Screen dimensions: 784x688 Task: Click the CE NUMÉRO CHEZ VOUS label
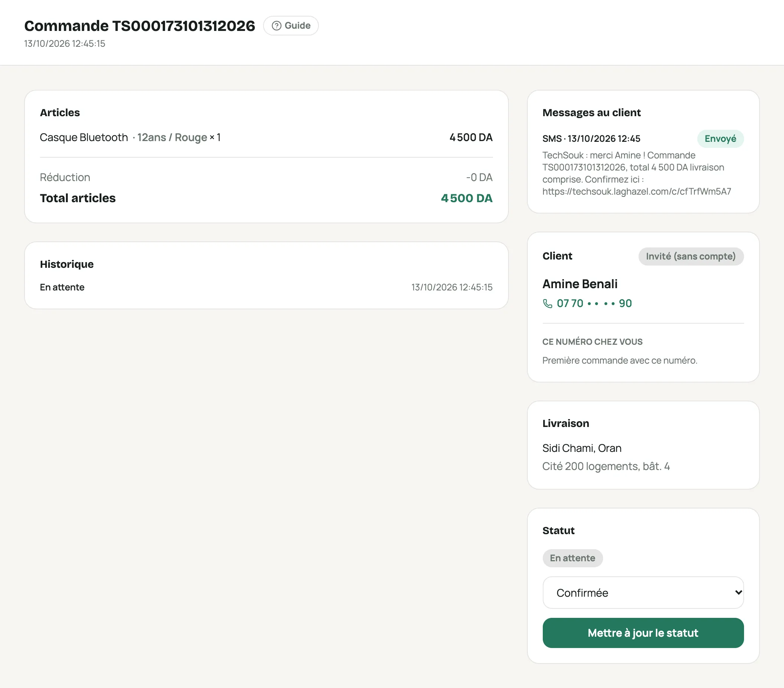click(x=592, y=342)
